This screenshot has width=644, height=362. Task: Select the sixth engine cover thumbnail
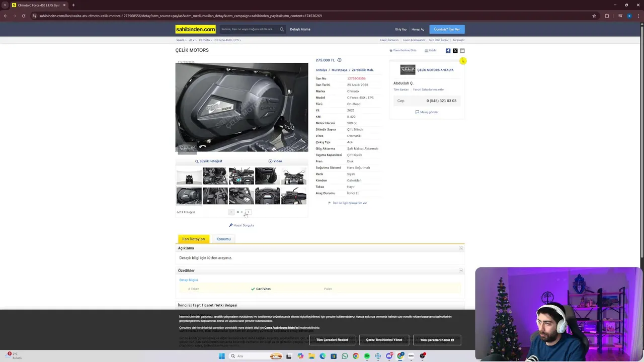[189, 196]
